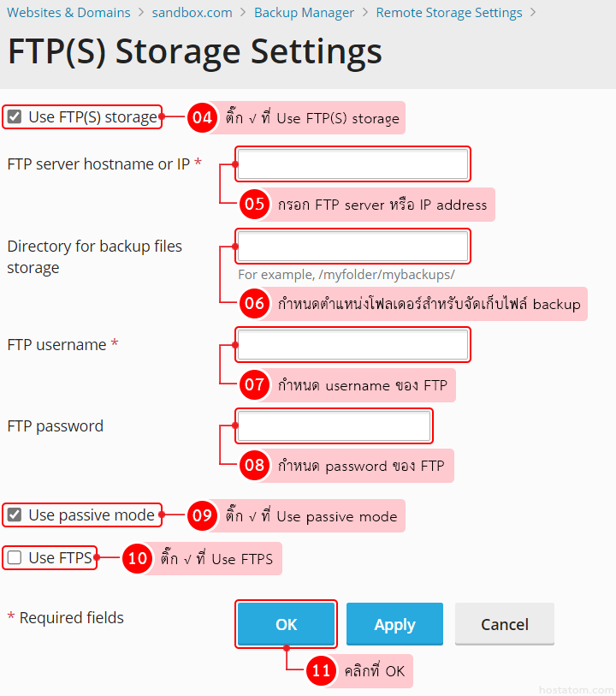Open the Websites & Domains breadcrumb
Image resolution: width=616 pixels, height=696 pixels.
[68, 13]
